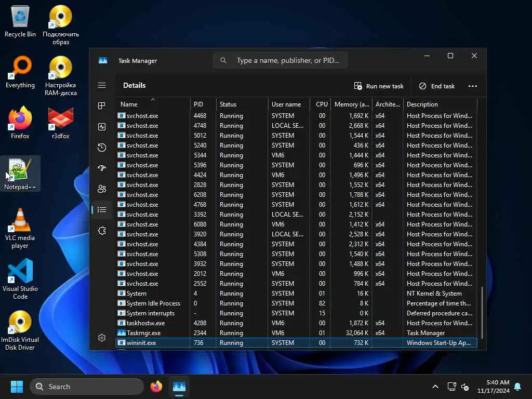Open the Task Manager navigation hamburger menu
The image size is (532, 399).
tap(102, 86)
